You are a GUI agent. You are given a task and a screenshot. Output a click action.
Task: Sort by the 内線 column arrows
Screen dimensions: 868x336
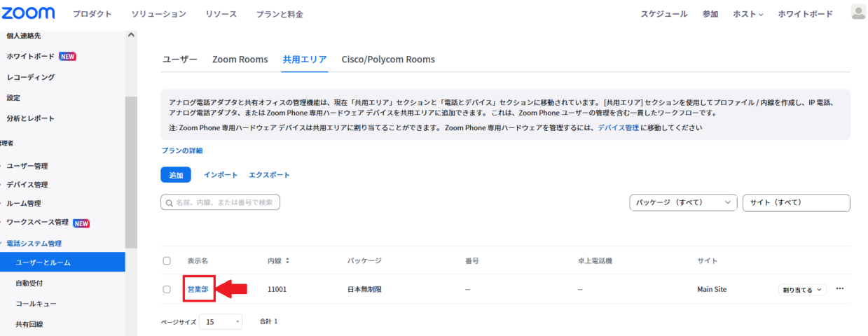tap(287, 260)
